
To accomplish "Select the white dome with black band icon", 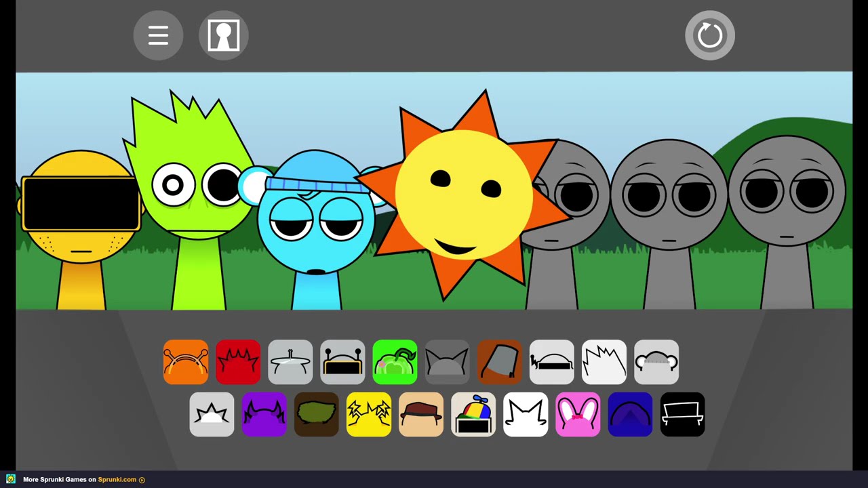I will 551,362.
